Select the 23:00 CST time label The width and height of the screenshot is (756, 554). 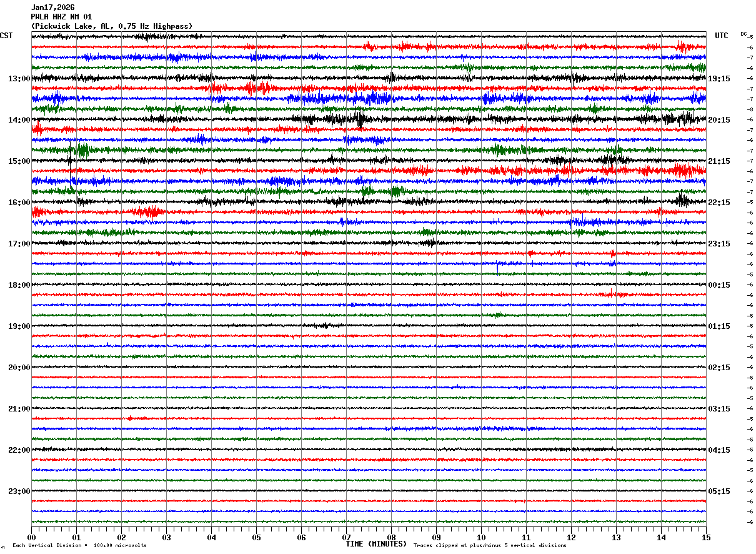tap(19, 491)
